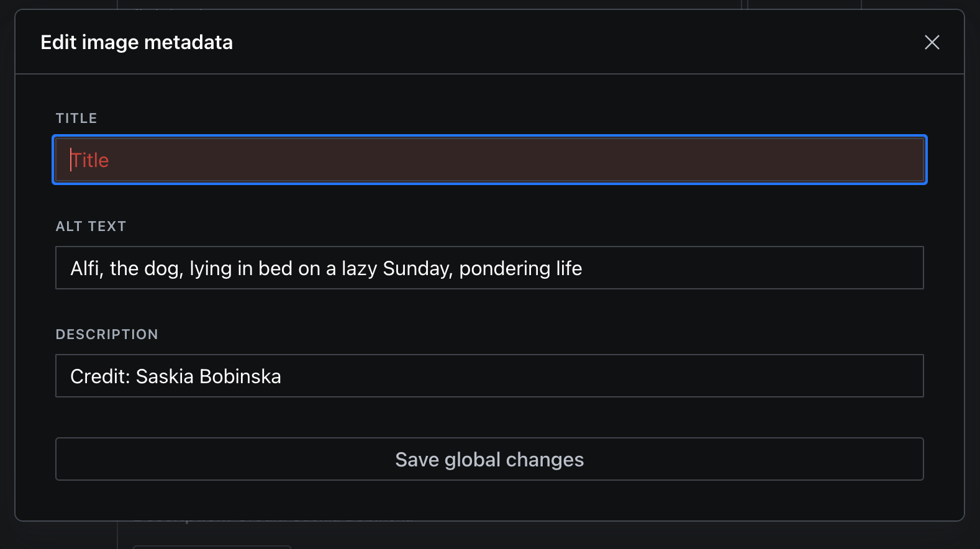Click the Edit image metadata heading
The width and height of the screenshot is (980, 549).
pos(137,42)
